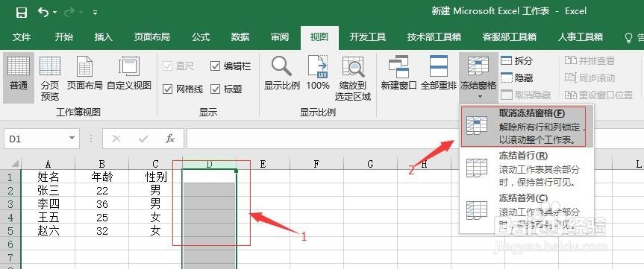644x269 pixels.
Task: Click Reset Window Position (重设窗口位置)
Action: pyautogui.click(x=598, y=95)
